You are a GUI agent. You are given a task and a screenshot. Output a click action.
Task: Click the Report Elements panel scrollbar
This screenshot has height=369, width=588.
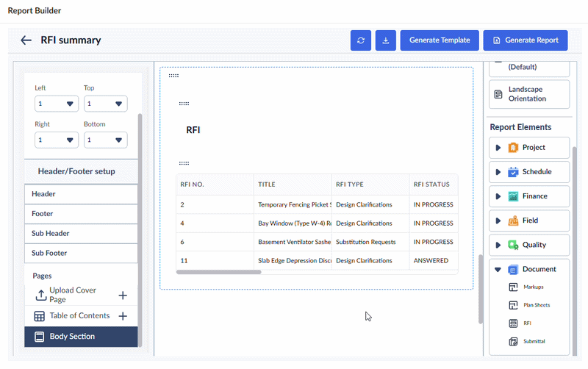575,251
